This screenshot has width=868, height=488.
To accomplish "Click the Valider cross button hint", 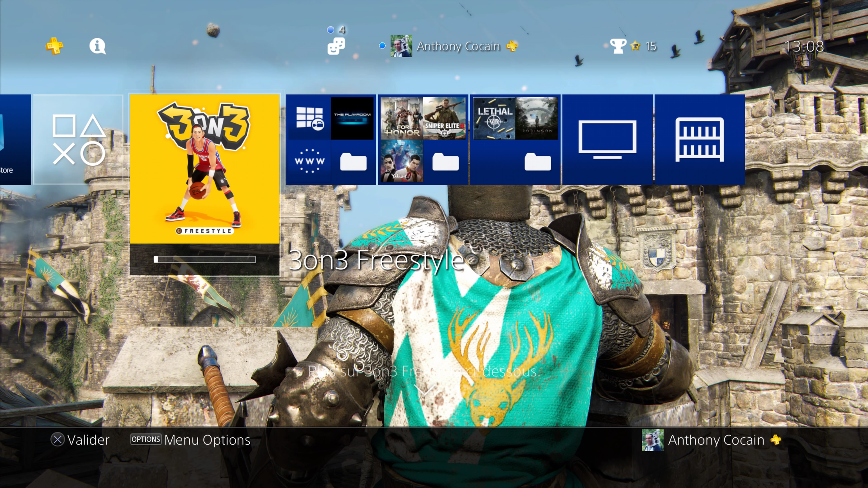I will pyautogui.click(x=80, y=440).
